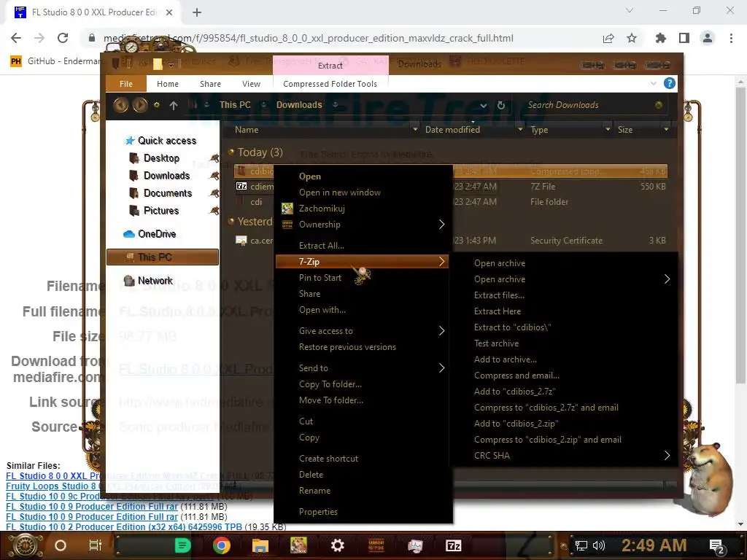Choose Test archive in 7-Zip submenu
This screenshot has width=747, height=560.
tap(496, 343)
